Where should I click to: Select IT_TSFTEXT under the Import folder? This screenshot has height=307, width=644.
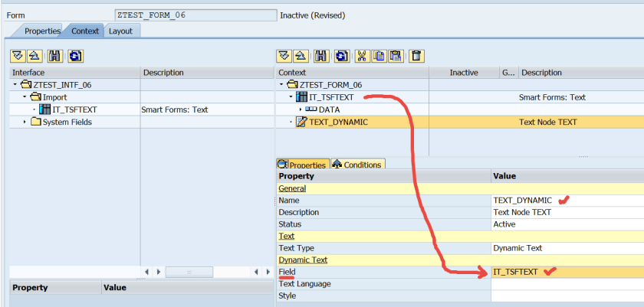(x=74, y=109)
